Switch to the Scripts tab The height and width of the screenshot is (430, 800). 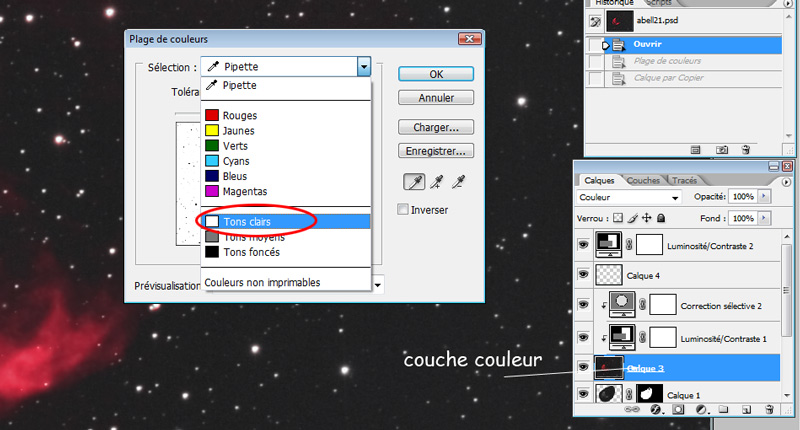pyautogui.click(x=659, y=3)
